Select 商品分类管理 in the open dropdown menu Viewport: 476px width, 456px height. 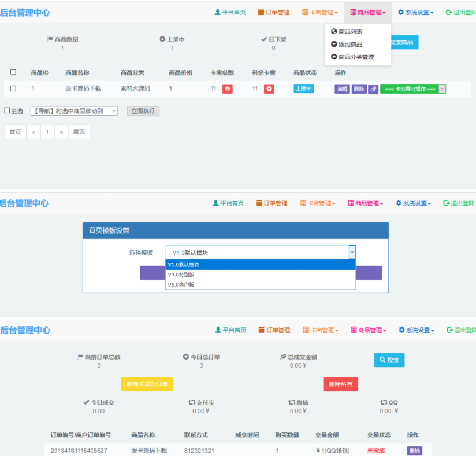(x=353, y=57)
